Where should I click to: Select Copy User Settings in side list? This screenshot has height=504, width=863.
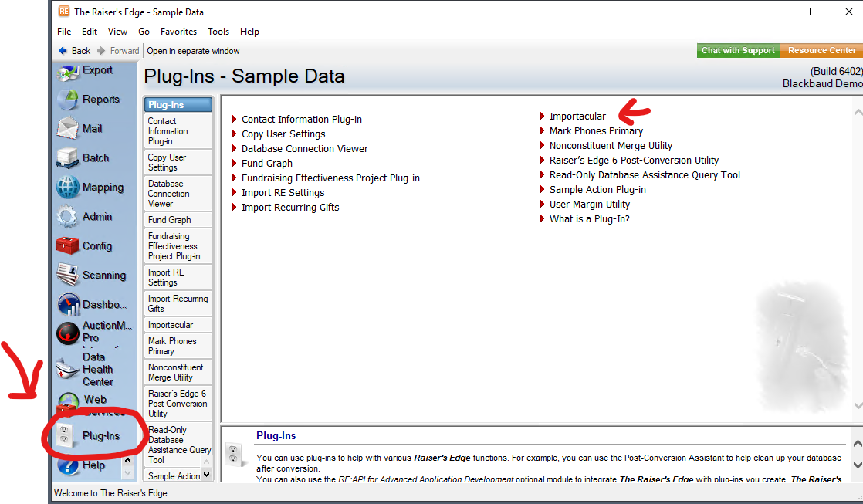pyautogui.click(x=178, y=162)
